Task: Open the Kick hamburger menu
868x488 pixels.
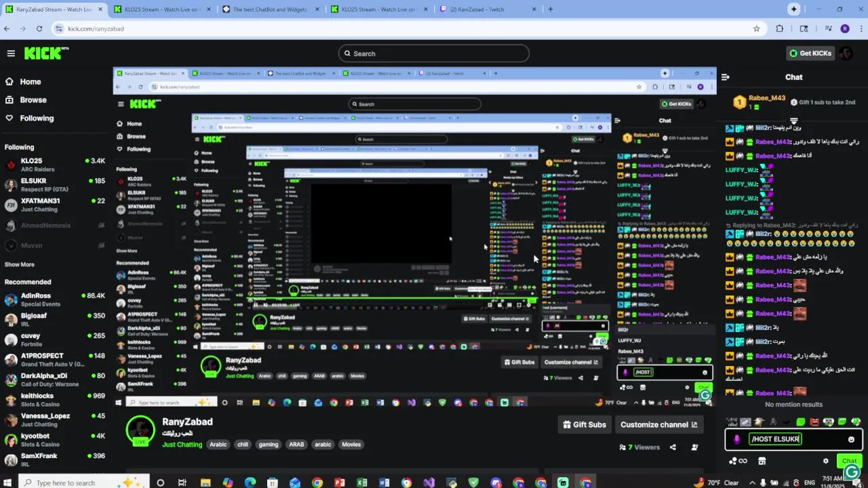Action: 11,54
